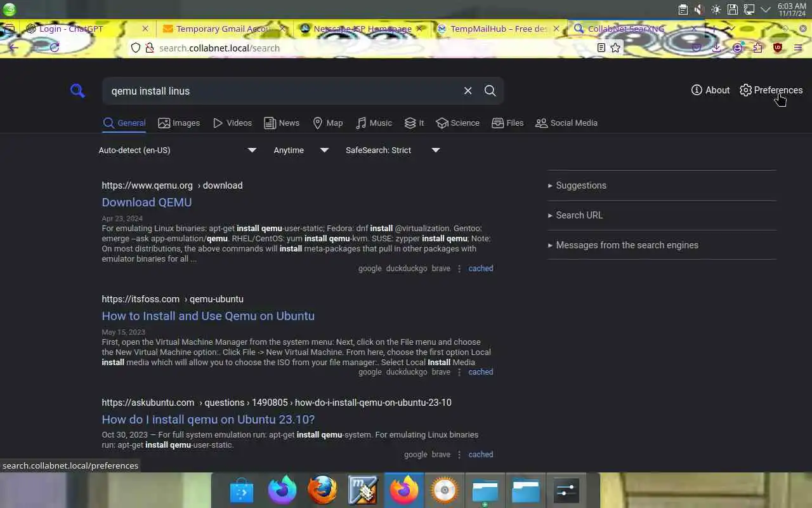Viewport: 812px width, 508px height.
Task: Open the cached link for the askubuntu.com result
Action: [480, 455]
